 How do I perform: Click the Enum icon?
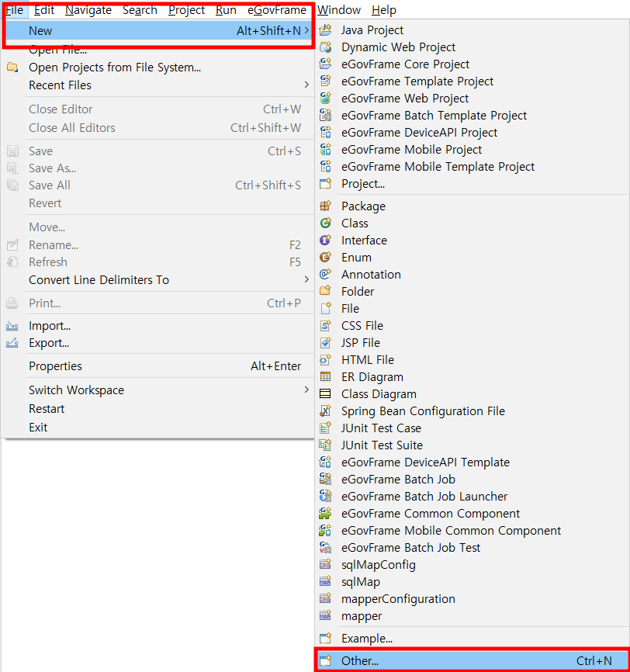pyautogui.click(x=326, y=258)
